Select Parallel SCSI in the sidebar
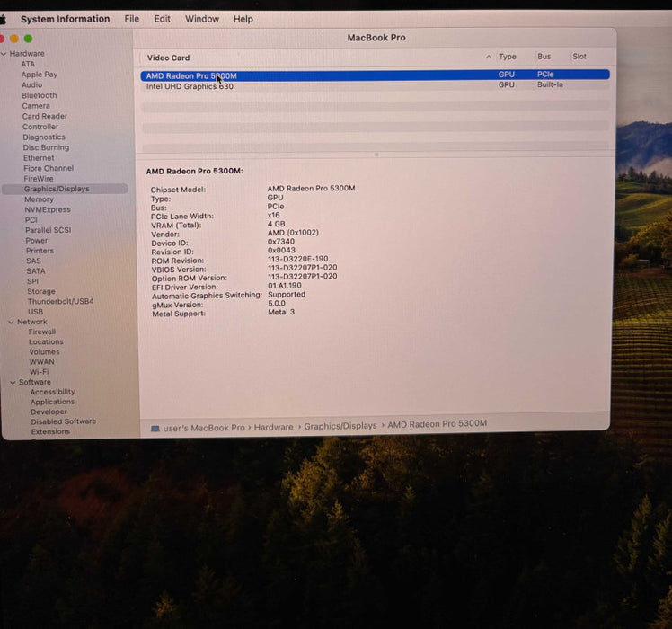672x629 pixels. tap(48, 230)
